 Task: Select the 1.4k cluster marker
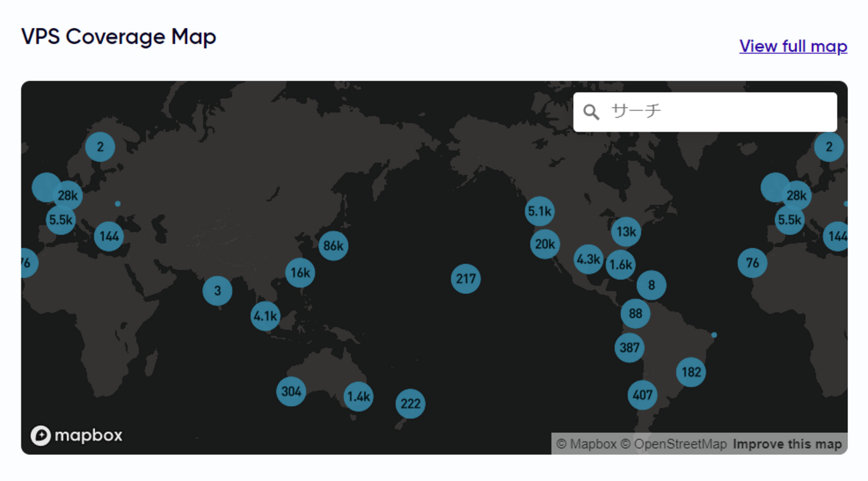point(358,397)
